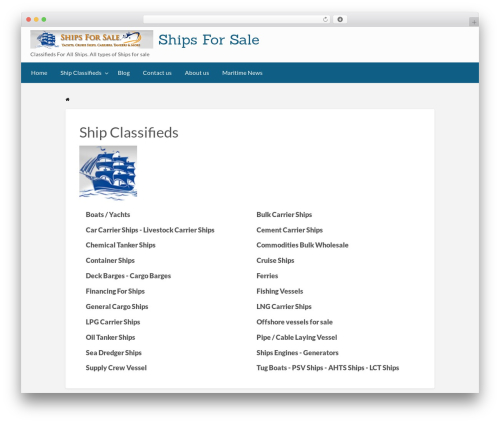Open the LNG Carrier Ships category
The image size is (500, 423).
coord(284,307)
